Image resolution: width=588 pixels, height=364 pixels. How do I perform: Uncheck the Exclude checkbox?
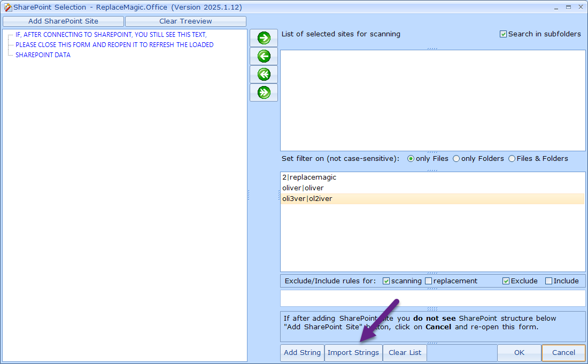[506, 281]
